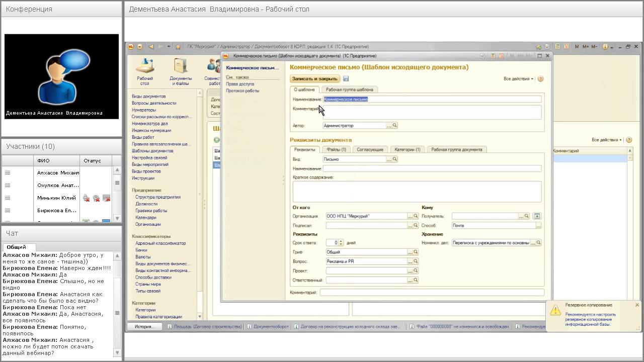644x362 pixels.
Task: Click magnifier icon next to Автор field
Action: click(395, 126)
